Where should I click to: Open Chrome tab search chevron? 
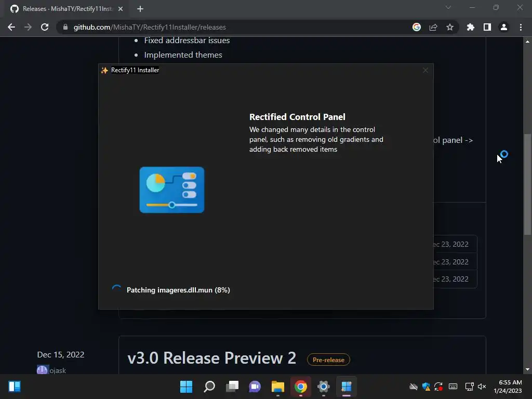[448, 7]
